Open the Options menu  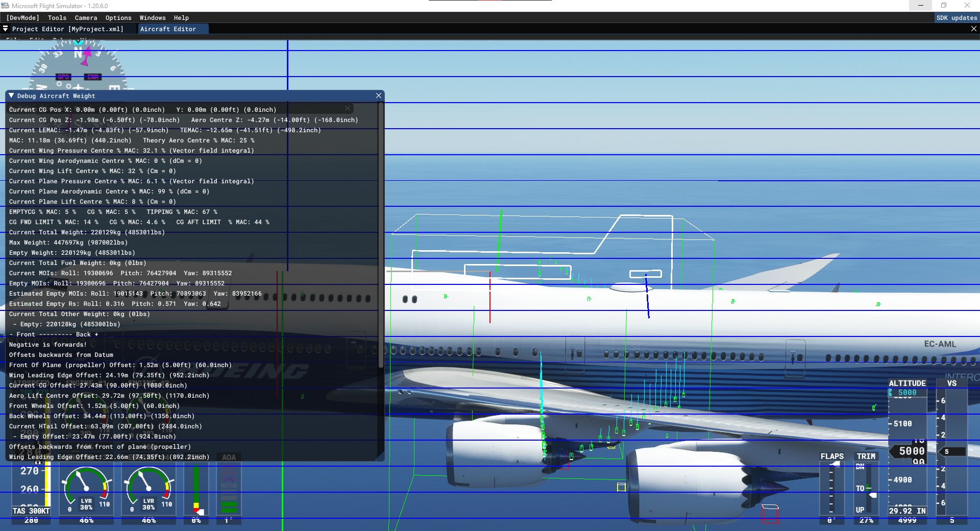[118, 18]
